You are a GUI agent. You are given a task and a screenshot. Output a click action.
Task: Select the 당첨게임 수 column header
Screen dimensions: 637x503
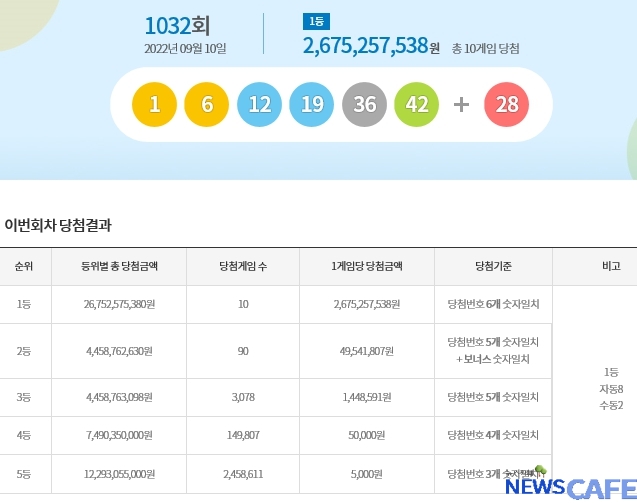click(242, 267)
